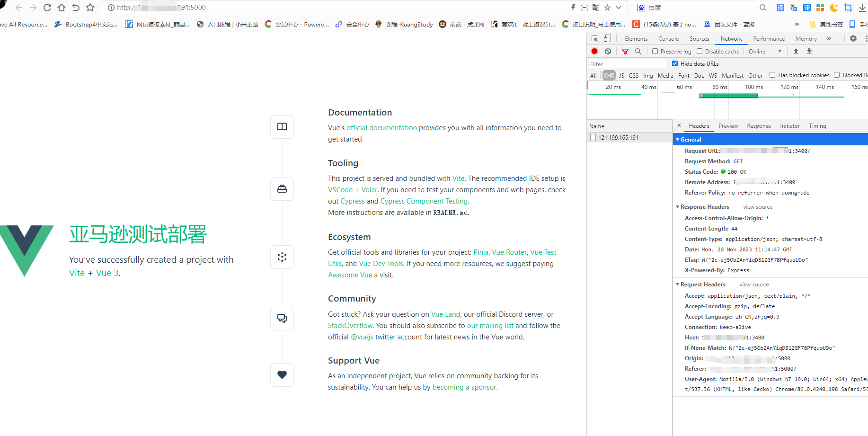Viewport: 868px width, 436px height.
Task: Click the Documentation book icon on the page
Action: [x=282, y=127]
